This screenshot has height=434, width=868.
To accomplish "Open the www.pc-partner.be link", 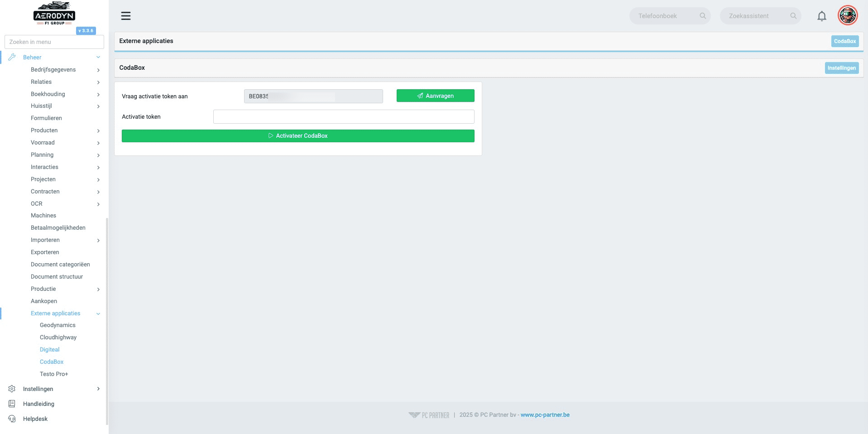I will pos(545,415).
